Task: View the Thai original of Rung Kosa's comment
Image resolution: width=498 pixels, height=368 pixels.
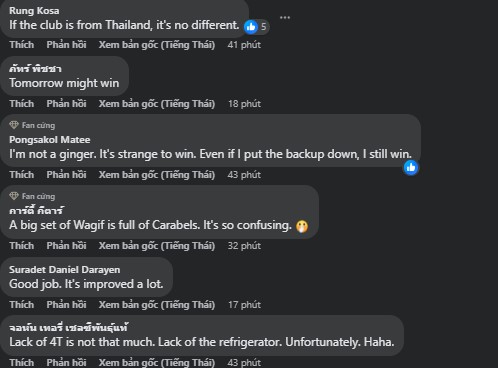Action: point(157,45)
